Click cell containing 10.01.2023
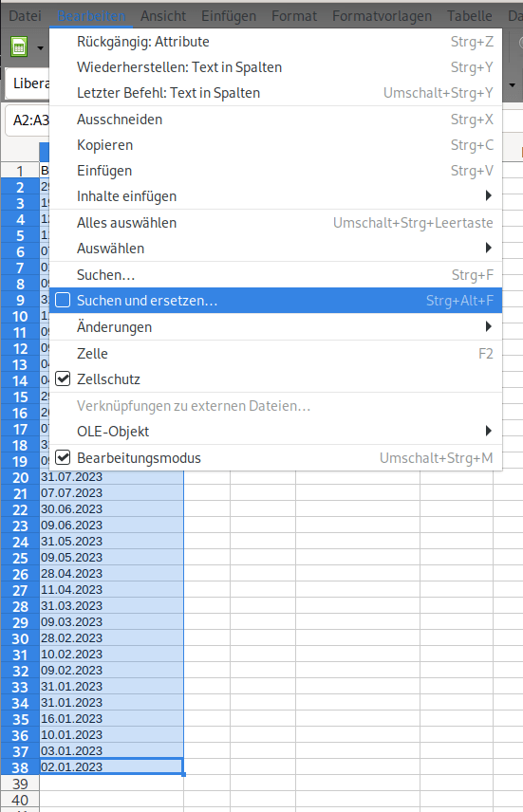 111,734
